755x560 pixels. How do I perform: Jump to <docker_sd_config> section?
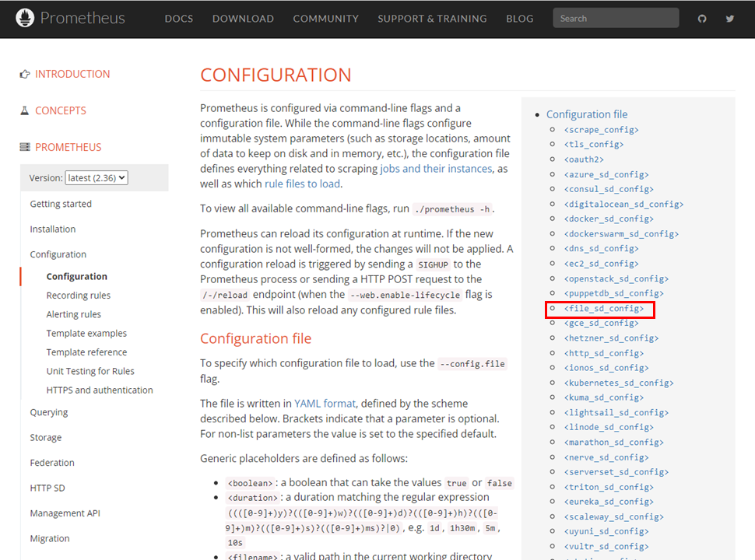click(609, 219)
